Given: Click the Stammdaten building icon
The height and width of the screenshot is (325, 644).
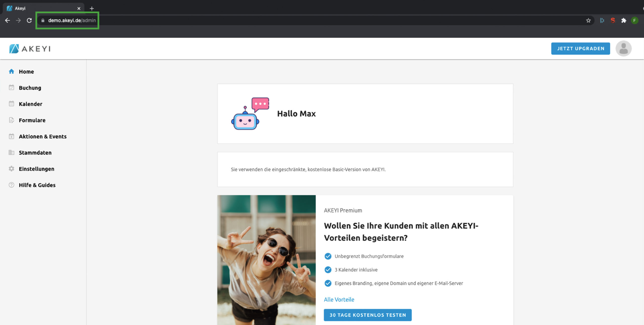Looking at the screenshot, I should [11, 153].
